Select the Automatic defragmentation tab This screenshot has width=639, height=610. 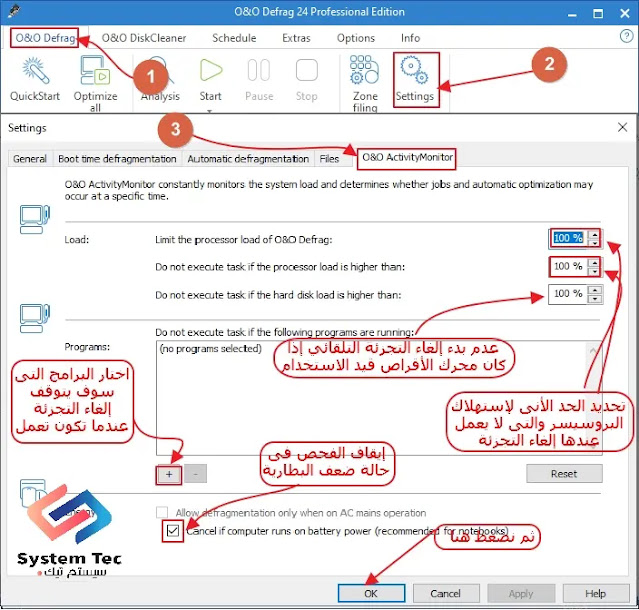pos(248,159)
